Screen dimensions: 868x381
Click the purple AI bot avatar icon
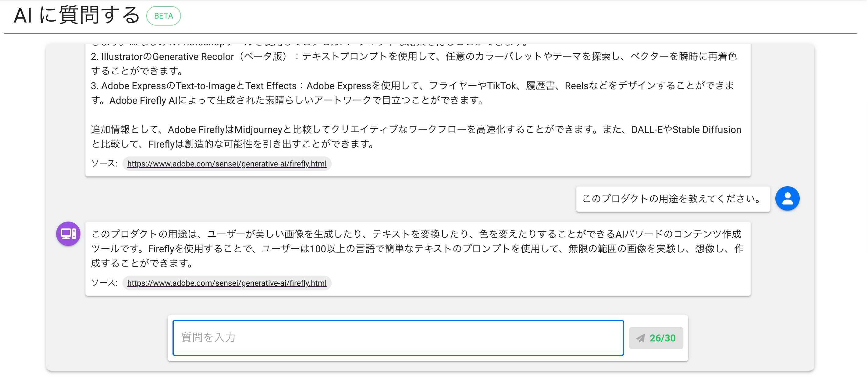pyautogui.click(x=68, y=234)
